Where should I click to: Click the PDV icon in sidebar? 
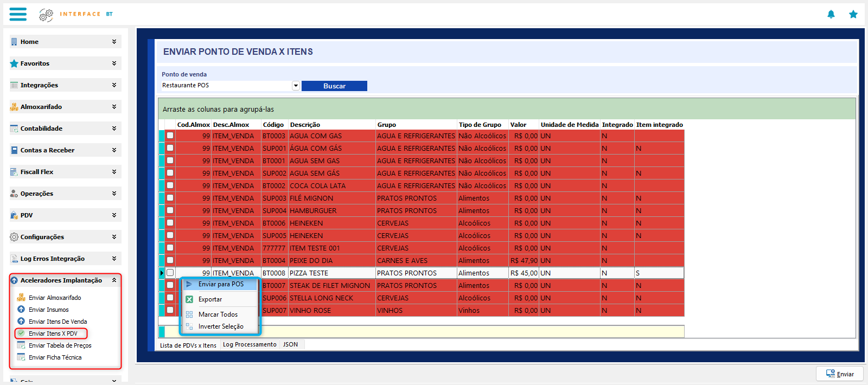tap(14, 215)
